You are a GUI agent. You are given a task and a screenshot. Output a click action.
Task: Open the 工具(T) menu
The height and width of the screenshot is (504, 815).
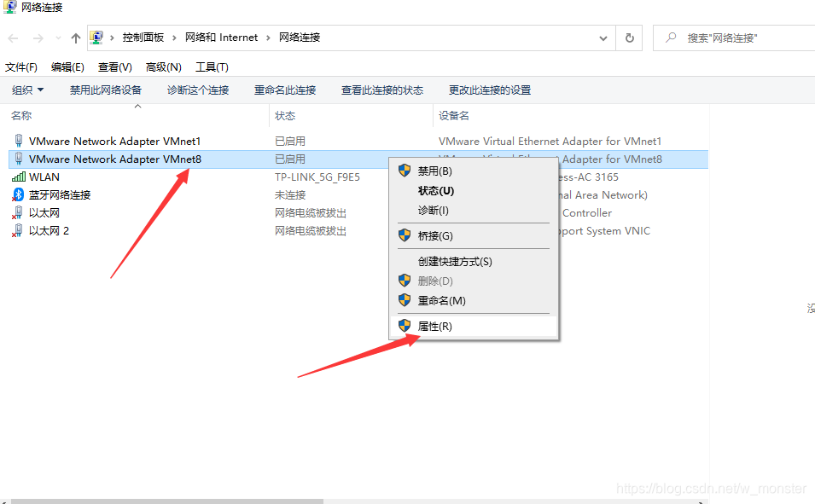tap(212, 67)
